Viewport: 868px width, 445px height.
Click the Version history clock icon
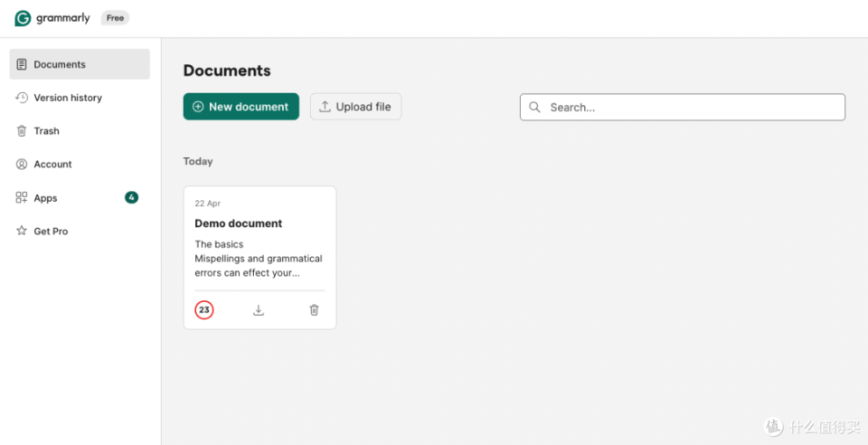click(22, 98)
